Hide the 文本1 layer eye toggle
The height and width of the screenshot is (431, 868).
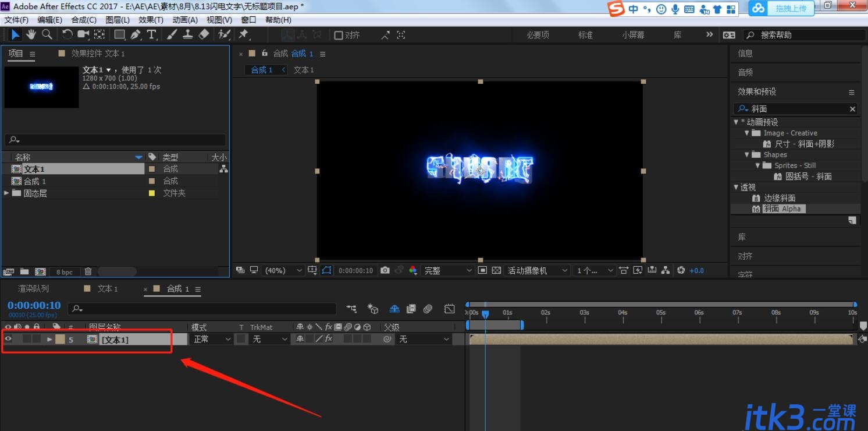pyautogui.click(x=8, y=339)
